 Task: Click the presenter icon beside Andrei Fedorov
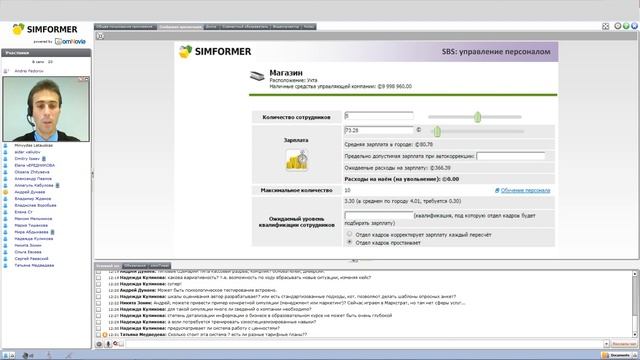6,71
